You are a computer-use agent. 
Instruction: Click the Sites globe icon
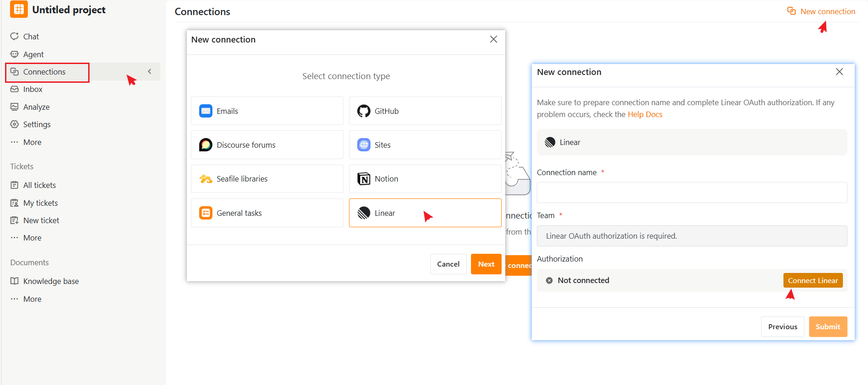click(364, 145)
